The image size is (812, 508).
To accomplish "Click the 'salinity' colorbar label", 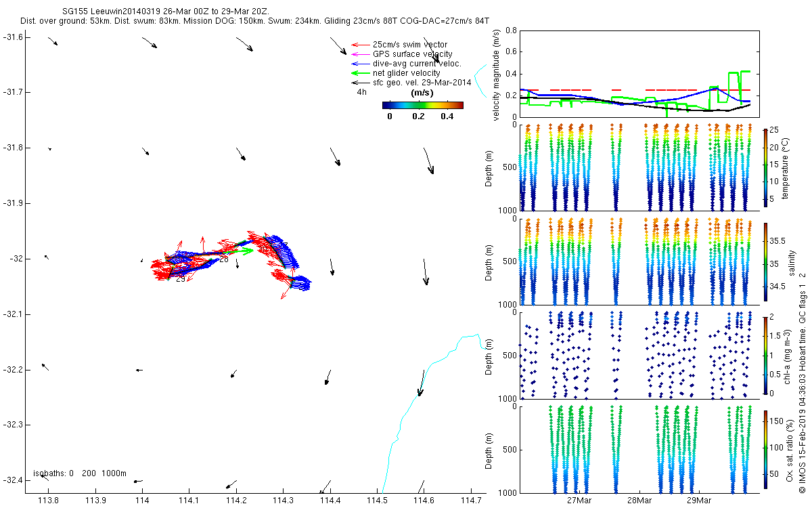I will pos(793,263).
